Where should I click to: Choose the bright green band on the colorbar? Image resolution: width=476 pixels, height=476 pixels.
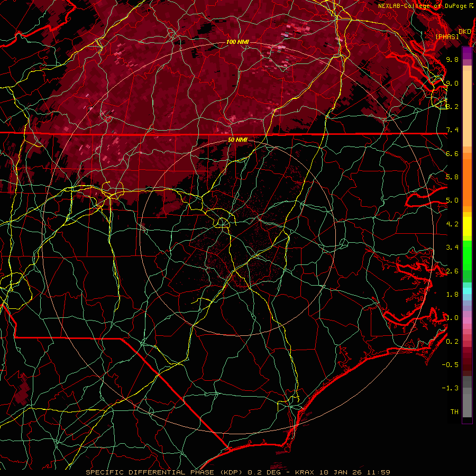pyautogui.click(x=467, y=255)
